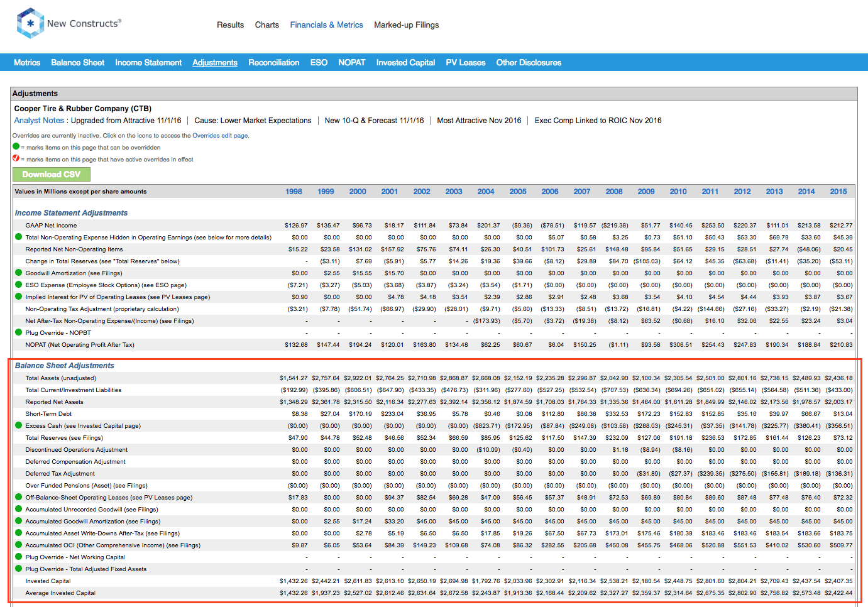Image resolution: width=868 pixels, height=607 pixels.
Task: Open the Charts top navigation item
Action: [x=266, y=25]
